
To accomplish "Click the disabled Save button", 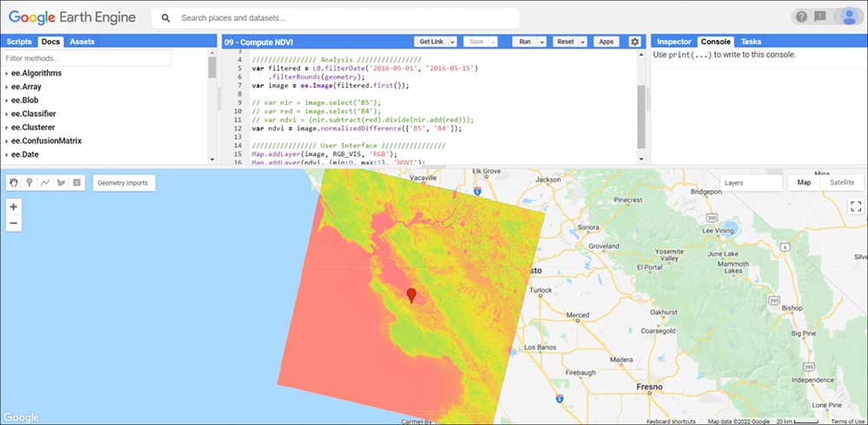I will [476, 42].
